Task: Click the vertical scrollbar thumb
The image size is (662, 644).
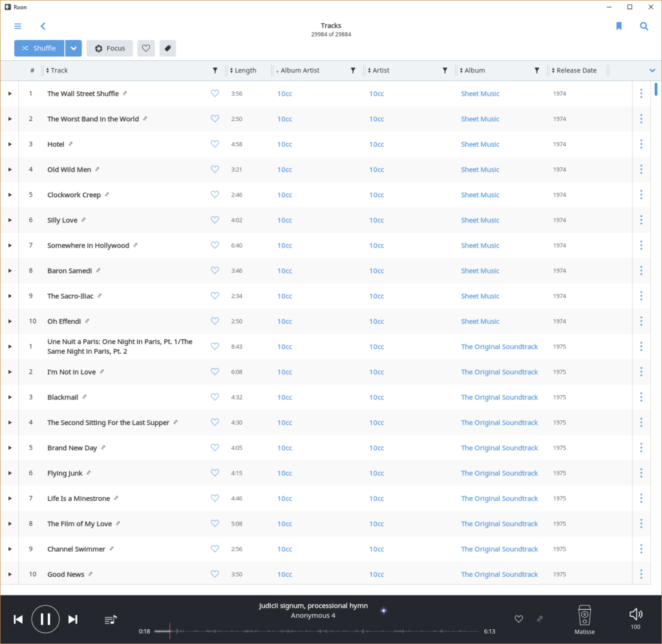Action: click(x=656, y=89)
